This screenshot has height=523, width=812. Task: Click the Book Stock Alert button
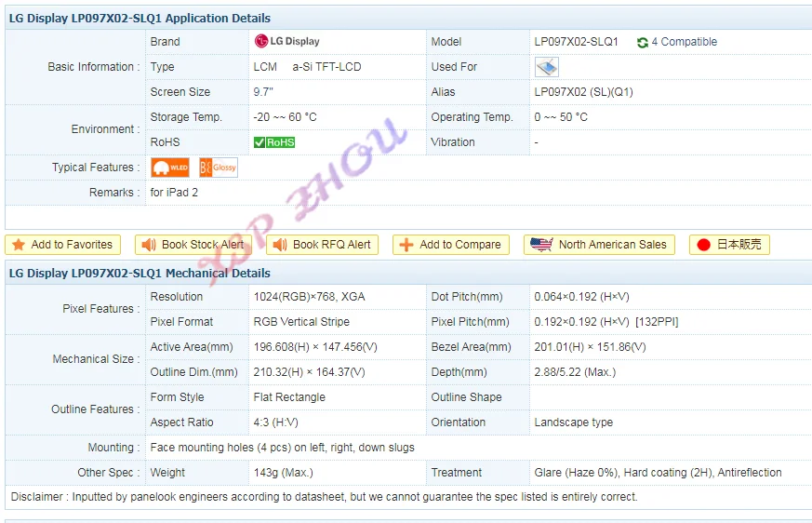pyautogui.click(x=193, y=245)
